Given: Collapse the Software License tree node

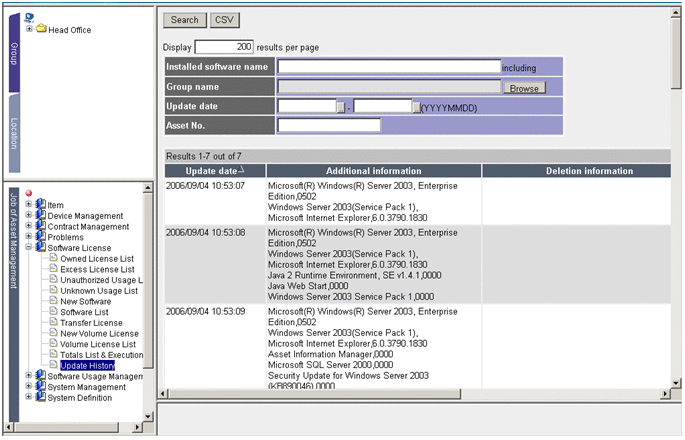Looking at the screenshot, I should tap(29, 247).
